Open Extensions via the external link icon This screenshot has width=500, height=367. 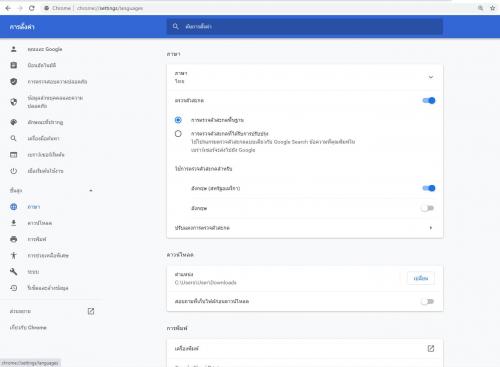coord(91,311)
